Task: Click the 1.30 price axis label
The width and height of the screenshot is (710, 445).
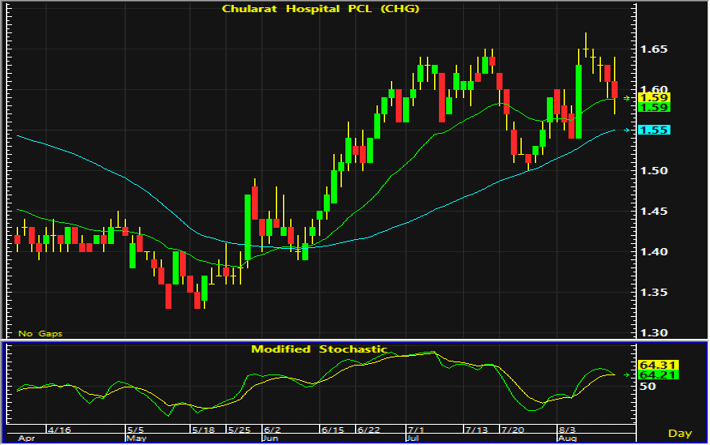Action: (x=653, y=333)
